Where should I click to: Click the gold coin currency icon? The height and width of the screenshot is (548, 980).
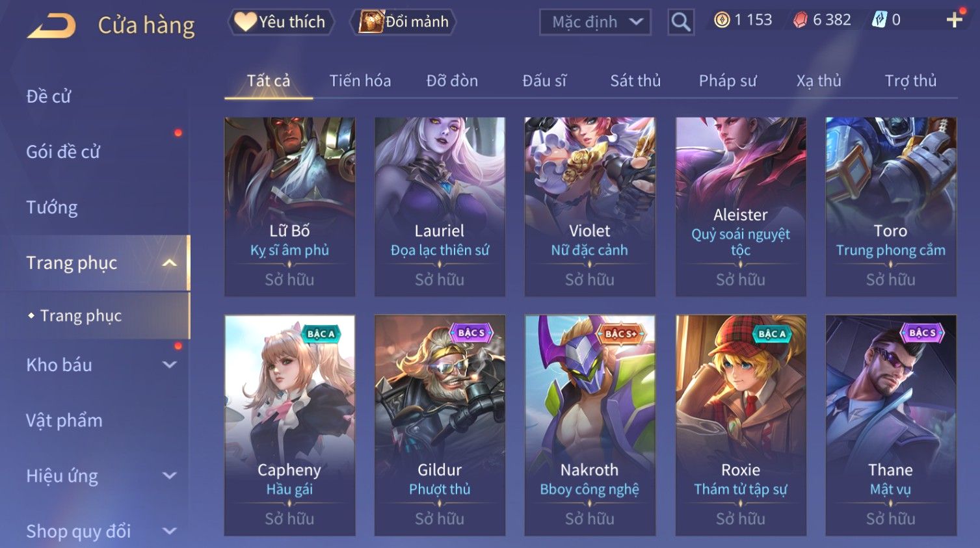722,20
